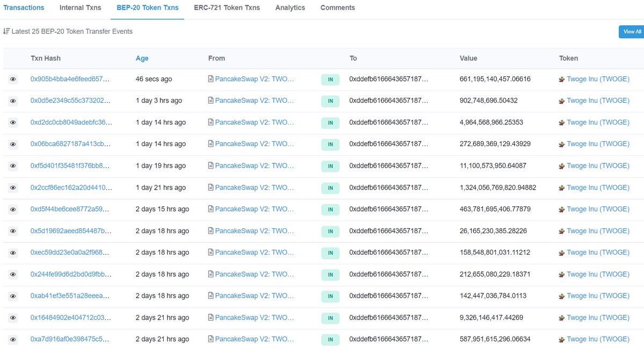
Task: Open ERC-721 Token Txns tab
Action: pyautogui.click(x=227, y=8)
